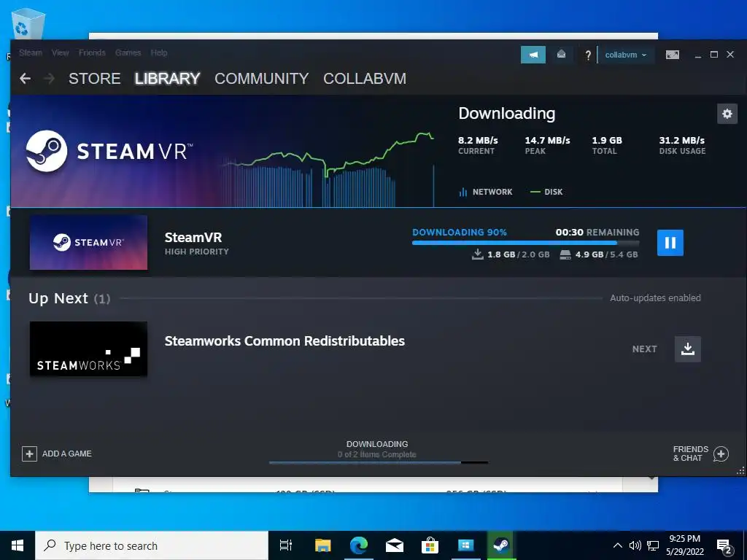Open the View menu
Screen dimensions: 747x560
pyautogui.click(x=60, y=52)
